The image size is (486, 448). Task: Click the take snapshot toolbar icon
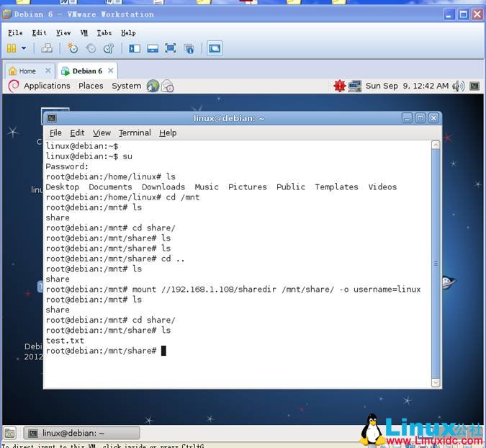[x=73, y=48]
